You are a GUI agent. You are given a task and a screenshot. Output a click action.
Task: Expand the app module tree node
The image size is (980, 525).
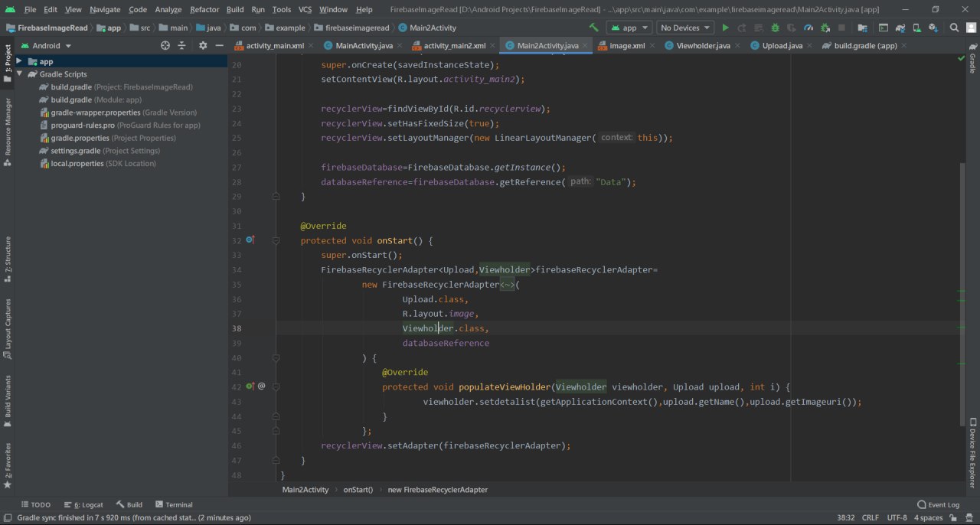[x=19, y=61]
